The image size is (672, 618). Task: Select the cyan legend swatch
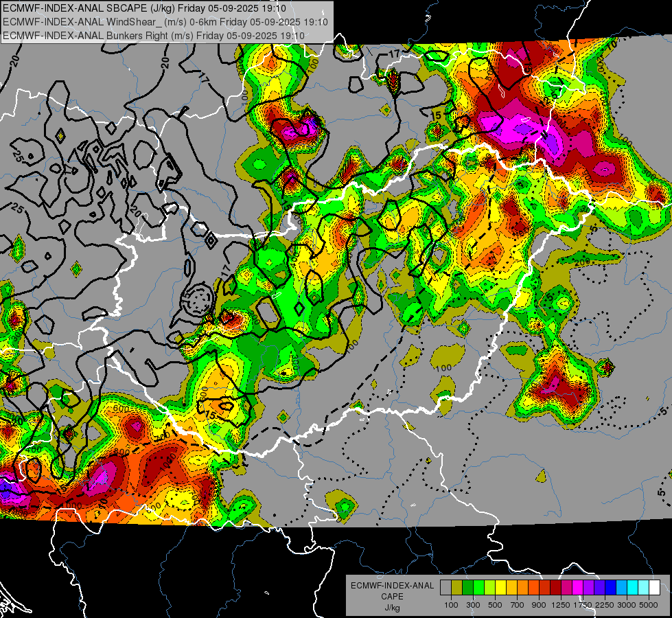(633, 588)
